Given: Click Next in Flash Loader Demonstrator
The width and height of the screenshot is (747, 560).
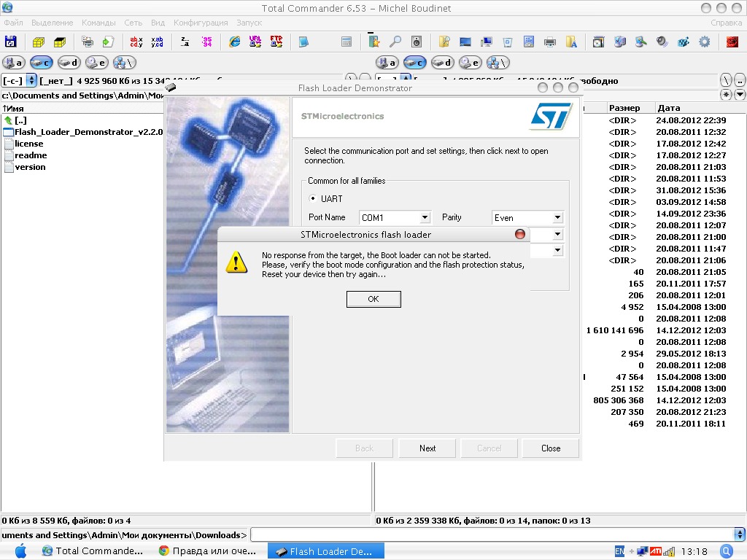Looking at the screenshot, I should tap(427, 448).
